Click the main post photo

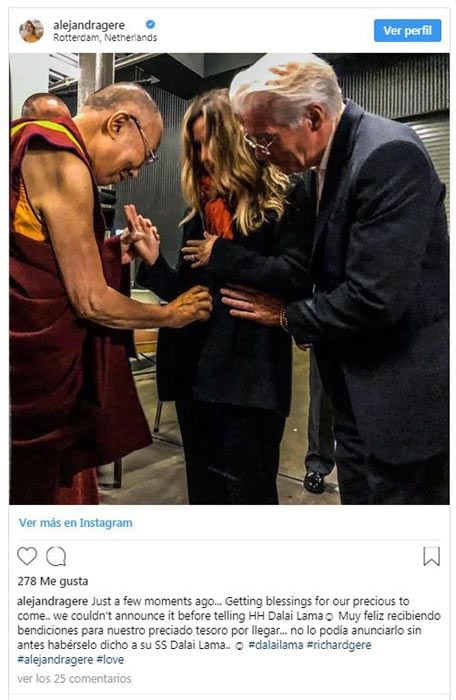[x=229, y=279]
